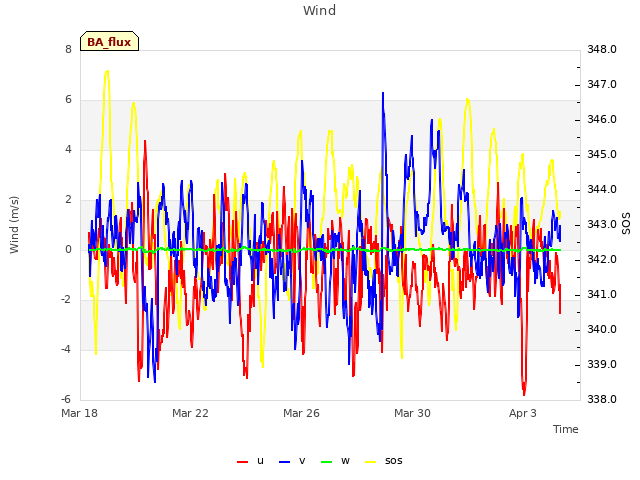This screenshot has width=640, height=480.
Task: Click the blue v legend swatch
Action: (284, 462)
